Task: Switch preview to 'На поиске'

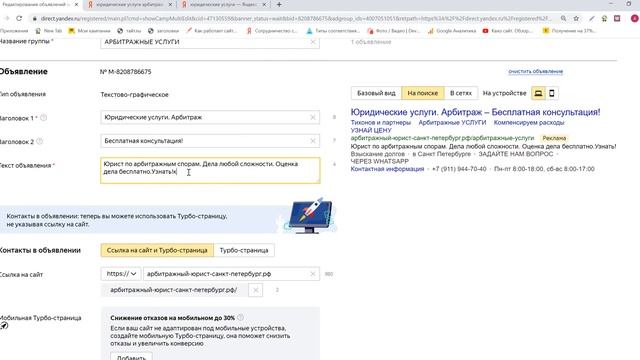Action: [422, 93]
